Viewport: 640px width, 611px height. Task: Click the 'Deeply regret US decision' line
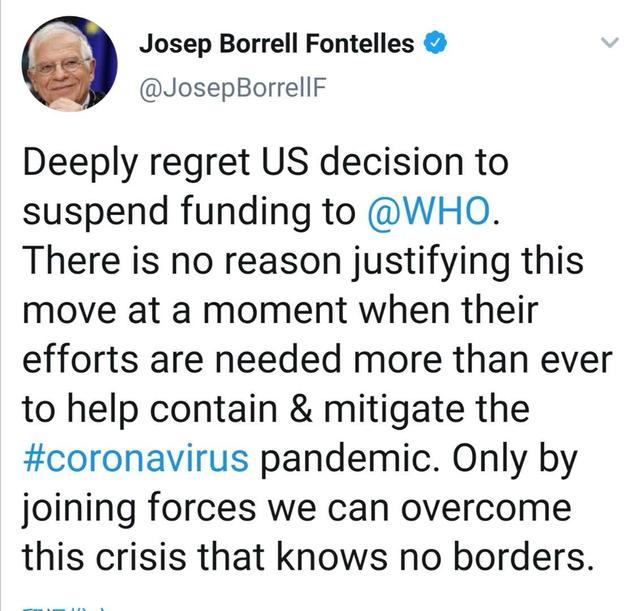pyautogui.click(x=264, y=162)
